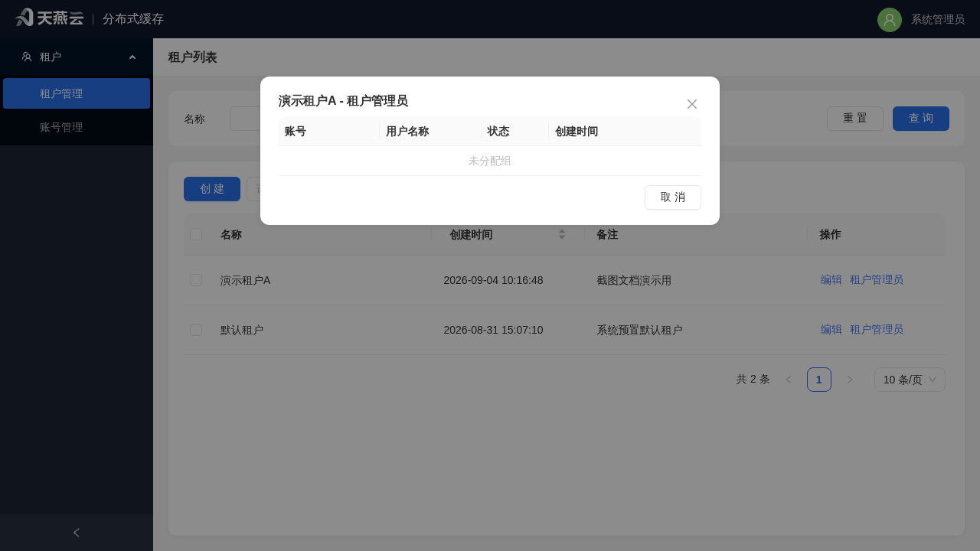Click the 租户 menu icon in sidebar
Screen dimensions: 980x551
(x=27, y=57)
